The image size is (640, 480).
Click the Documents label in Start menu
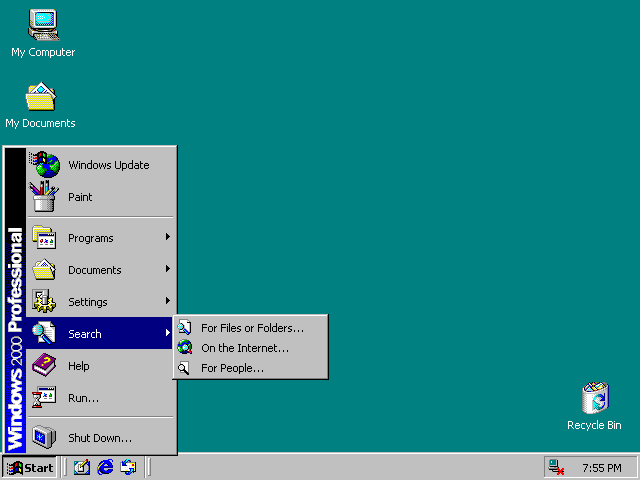[95, 270]
